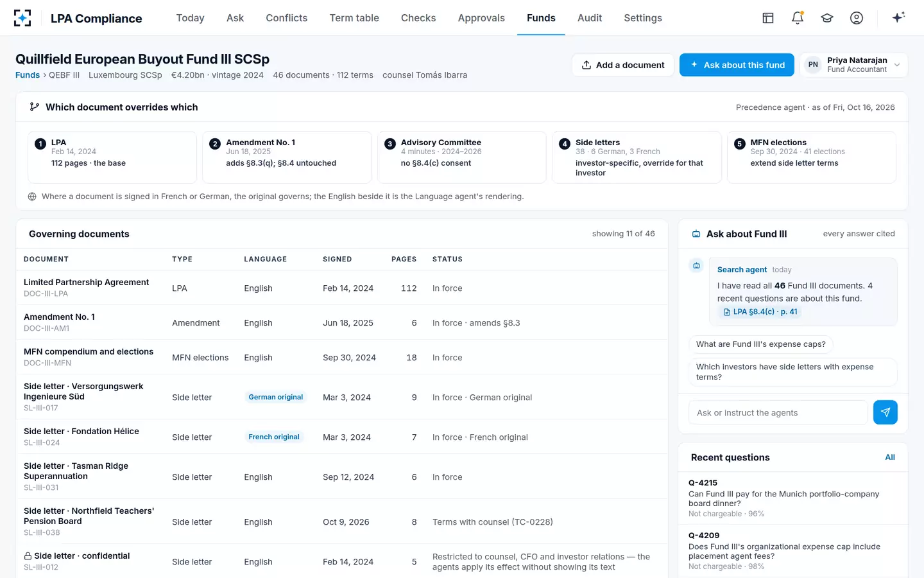Open All recent questions link

coord(890,457)
